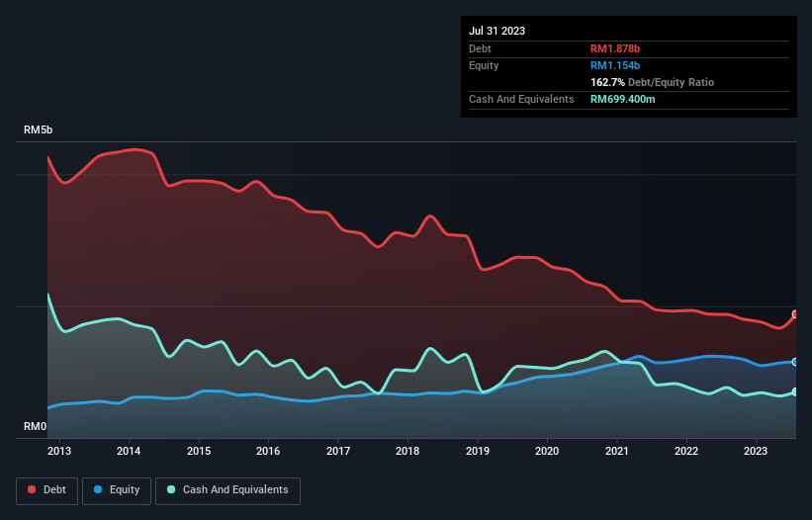This screenshot has width=812, height=520.
Task: Click the RM0 y-axis label
Action: [36, 426]
